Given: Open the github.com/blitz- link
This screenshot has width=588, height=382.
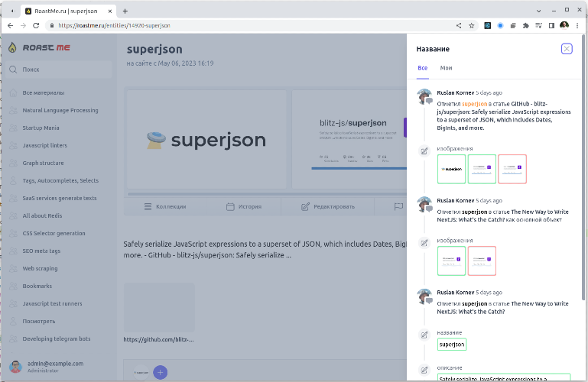Looking at the screenshot, I should 158,340.
